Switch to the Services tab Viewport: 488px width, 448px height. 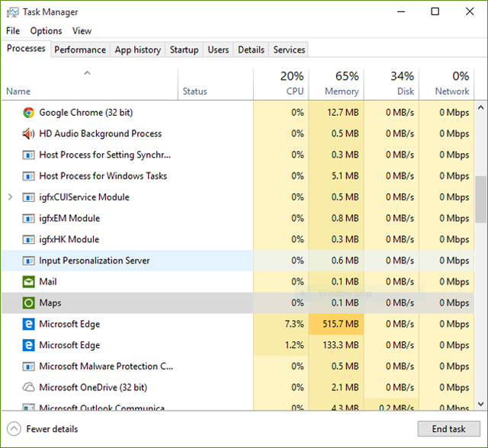(289, 50)
